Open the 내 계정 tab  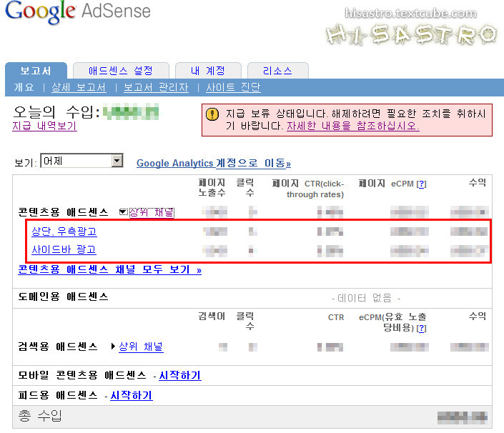(x=208, y=71)
